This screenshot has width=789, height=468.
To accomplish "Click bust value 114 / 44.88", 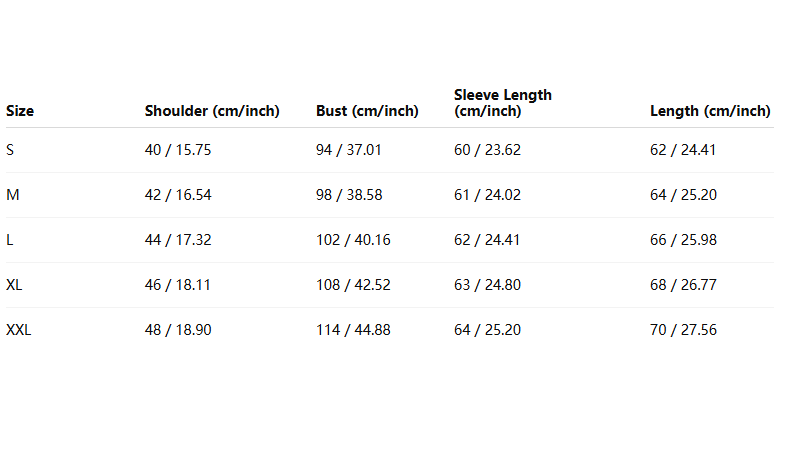I will (353, 330).
